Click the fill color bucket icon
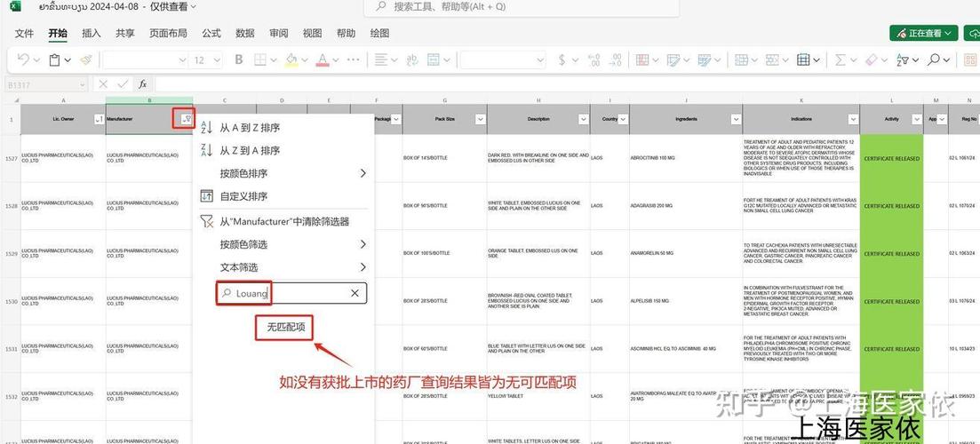Image resolution: width=980 pixels, height=444 pixels. click(x=291, y=59)
